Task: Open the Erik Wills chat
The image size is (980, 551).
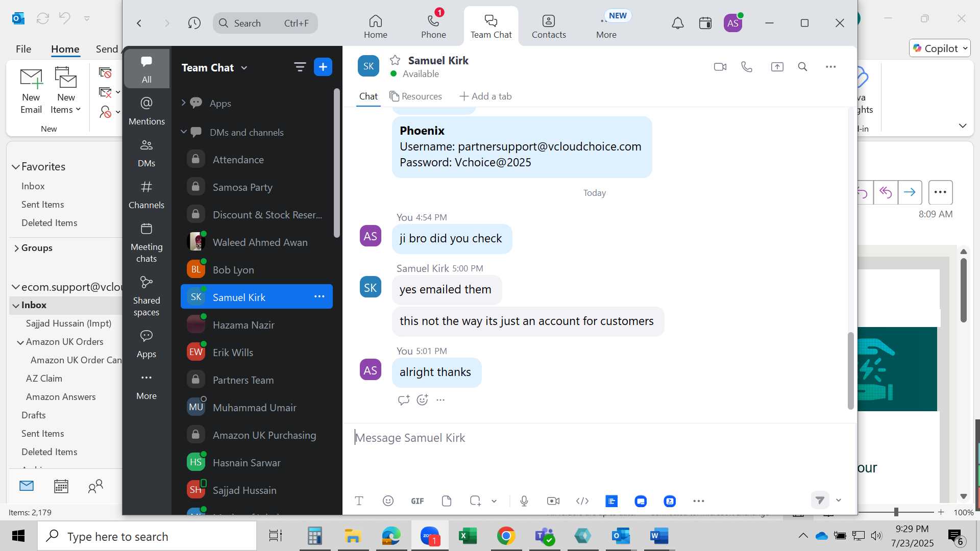Action: [x=257, y=352]
